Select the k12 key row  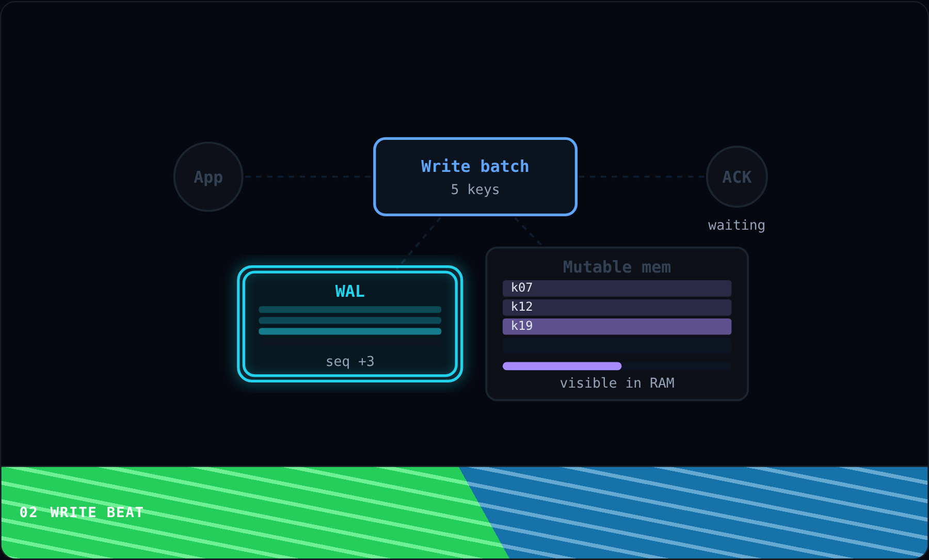tap(617, 307)
